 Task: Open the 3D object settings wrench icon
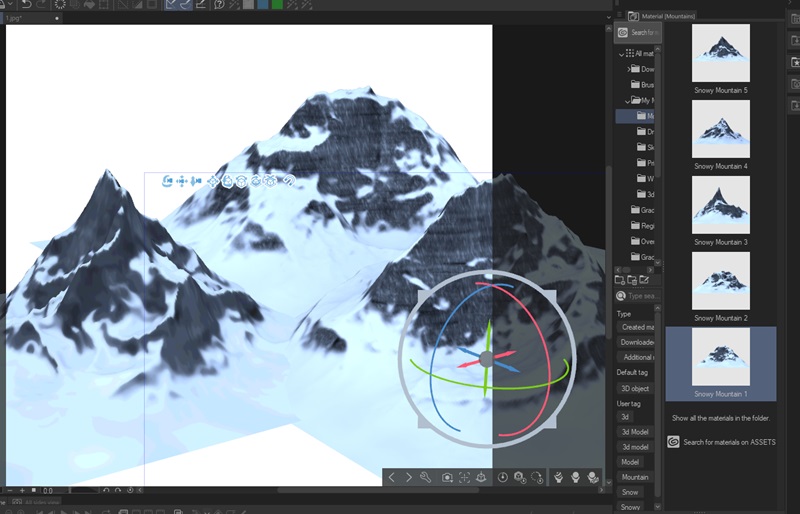(x=426, y=477)
